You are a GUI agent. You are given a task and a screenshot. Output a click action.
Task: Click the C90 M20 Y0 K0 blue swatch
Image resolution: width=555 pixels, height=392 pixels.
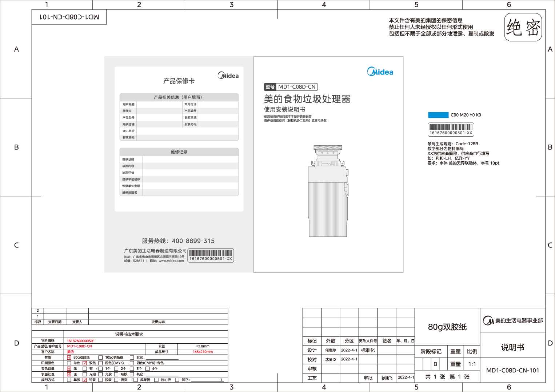[438, 115]
